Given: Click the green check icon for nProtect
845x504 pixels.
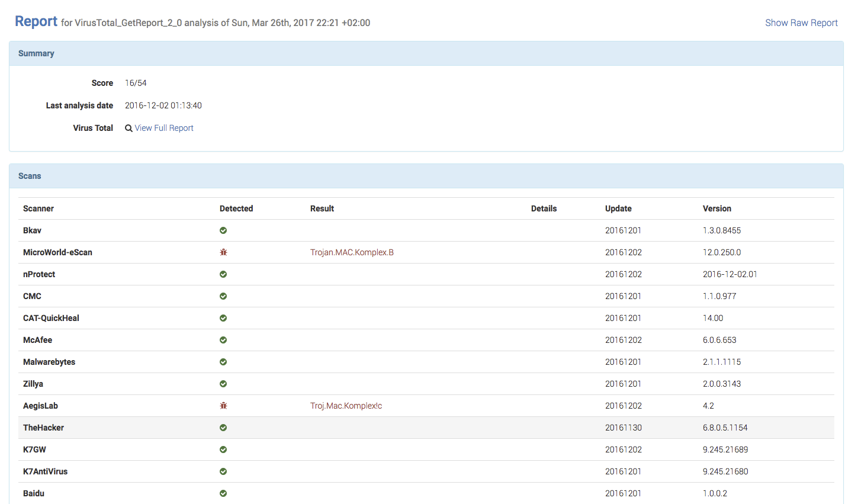Looking at the screenshot, I should coord(223,274).
